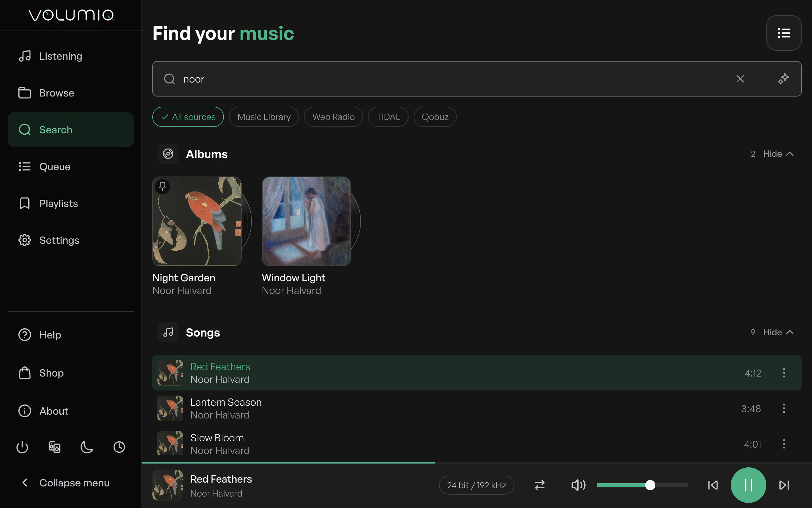Open the queue list icon top right

click(x=783, y=33)
